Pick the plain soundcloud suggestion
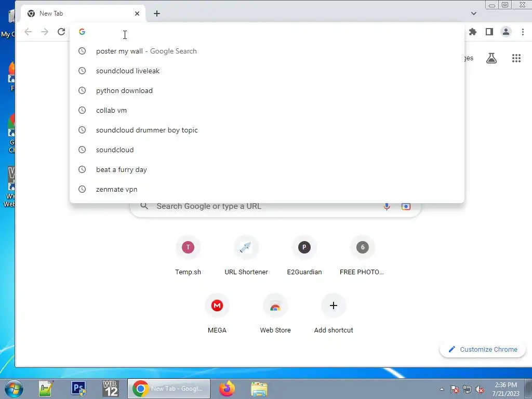 click(x=267, y=150)
